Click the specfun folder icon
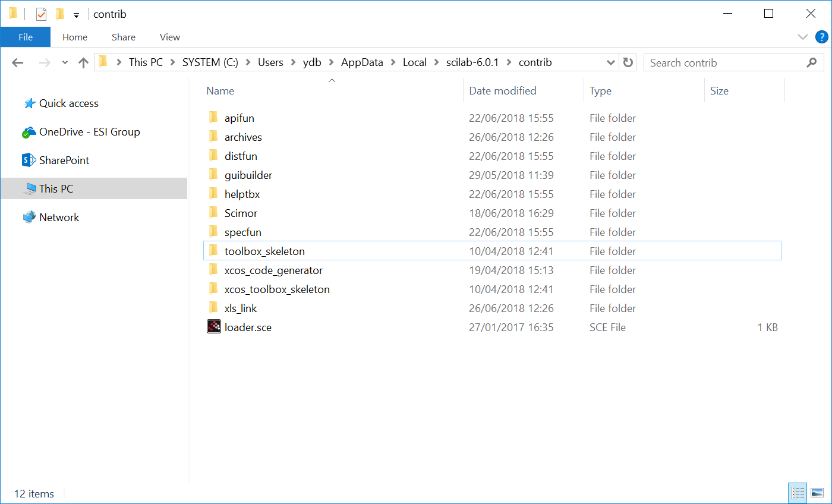The width and height of the screenshot is (832, 504). click(x=213, y=232)
